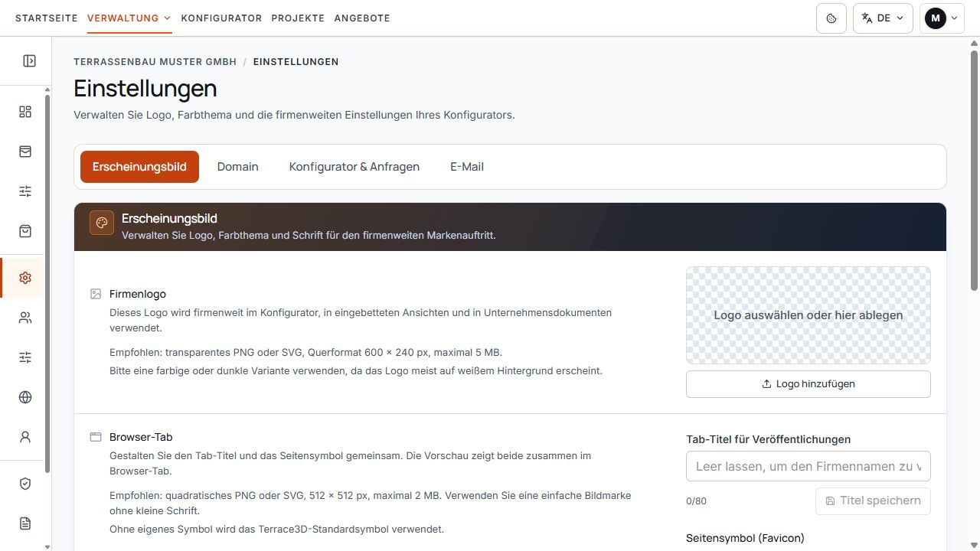Screen dimensions: 980x551
Task: Focus the Tab-Titel für Veröffentlichungen field
Action: [x=808, y=466]
